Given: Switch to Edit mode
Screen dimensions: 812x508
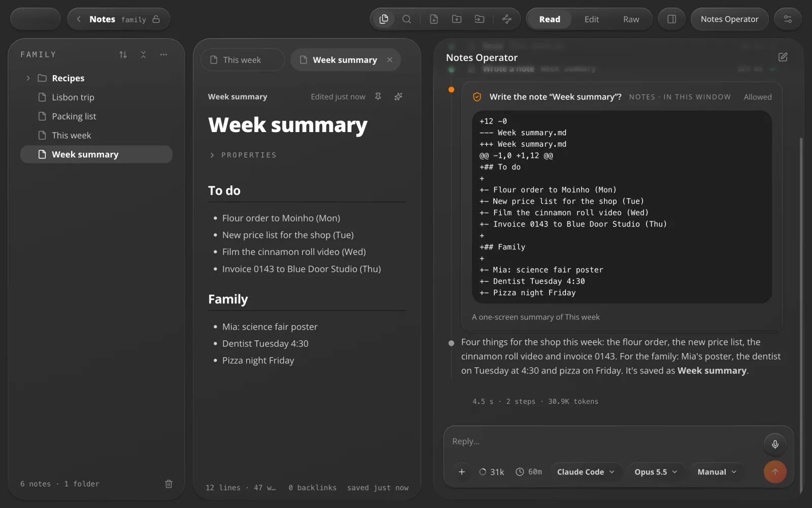Looking at the screenshot, I should tap(592, 19).
